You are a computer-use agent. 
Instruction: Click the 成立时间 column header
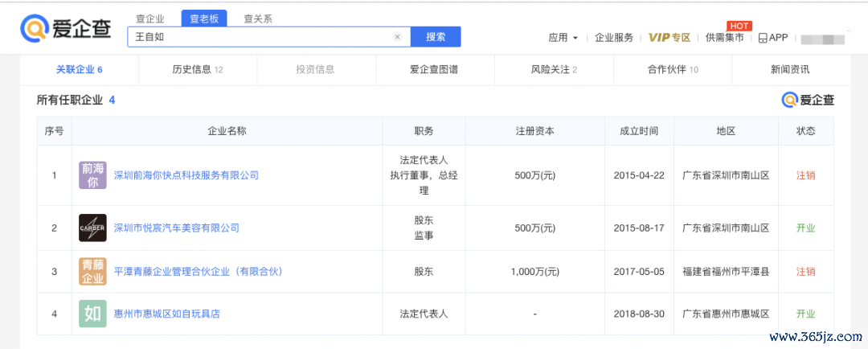point(639,131)
